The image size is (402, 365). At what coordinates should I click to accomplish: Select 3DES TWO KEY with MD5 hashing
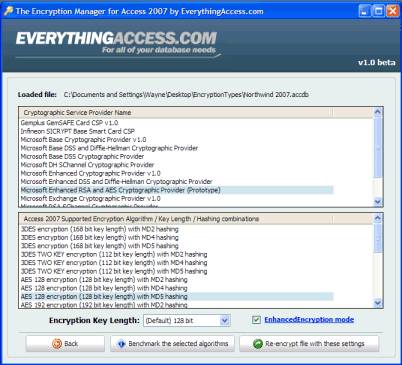(x=177, y=271)
